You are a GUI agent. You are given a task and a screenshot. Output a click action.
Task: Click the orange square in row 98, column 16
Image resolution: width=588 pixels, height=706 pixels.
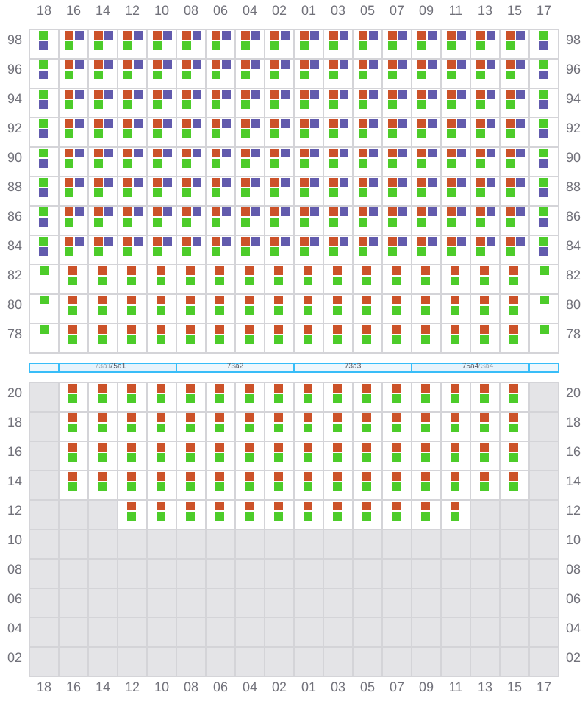click(69, 35)
